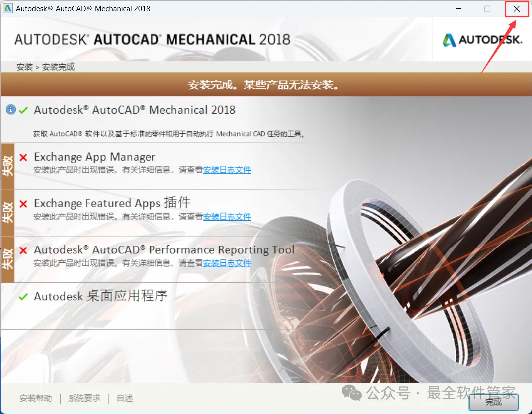The image size is (532, 414).
Task: Click the 'Exchange Featured Apps 插件' product title
Action: (112, 203)
